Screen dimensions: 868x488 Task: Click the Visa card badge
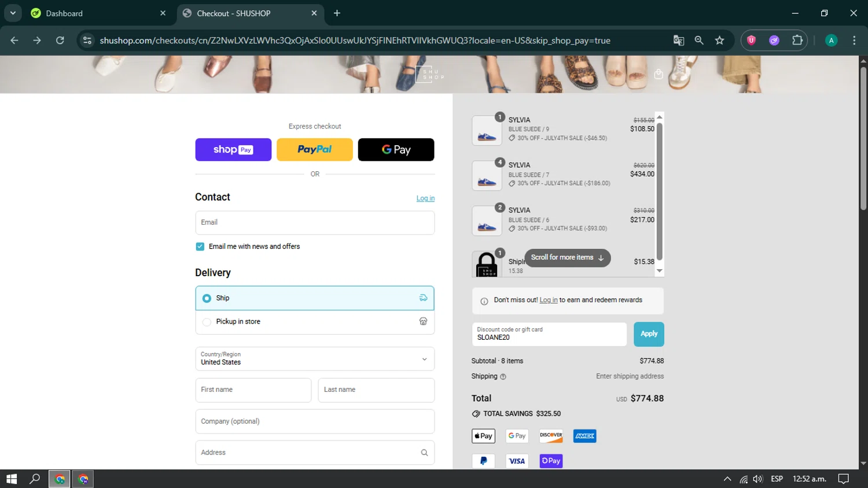517,461
